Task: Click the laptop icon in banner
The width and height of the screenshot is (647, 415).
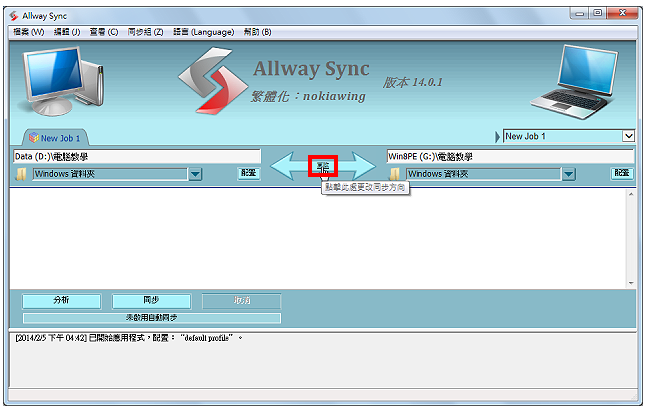Action: (576, 82)
